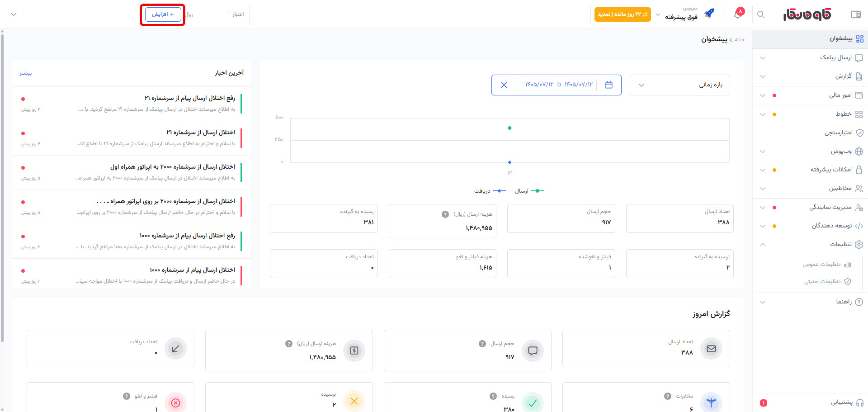Click the calendar icon in date range field
Screen dimensions: 868x412
coord(609,85)
